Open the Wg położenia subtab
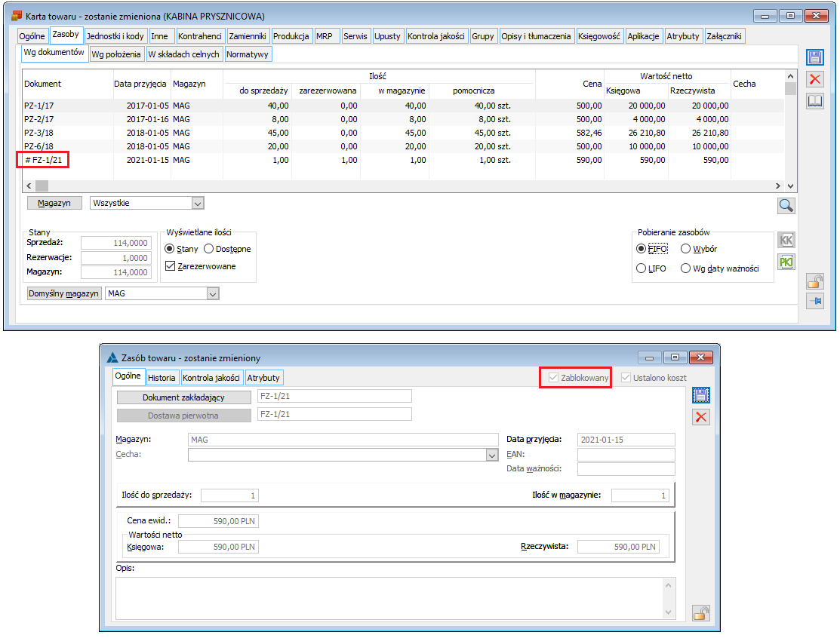Image resolution: width=840 pixels, height=638 pixels. [115, 54]
